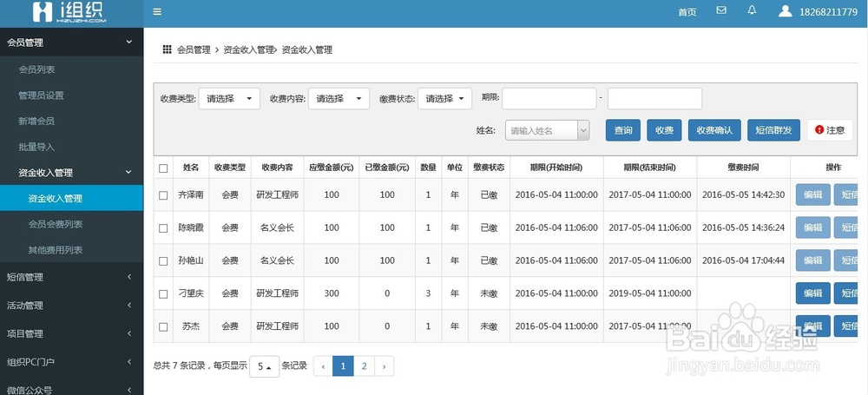Collapse the 资金收入管理 sidebar submenu
Viewport: 868px width, 395px height.
(71, 173)
